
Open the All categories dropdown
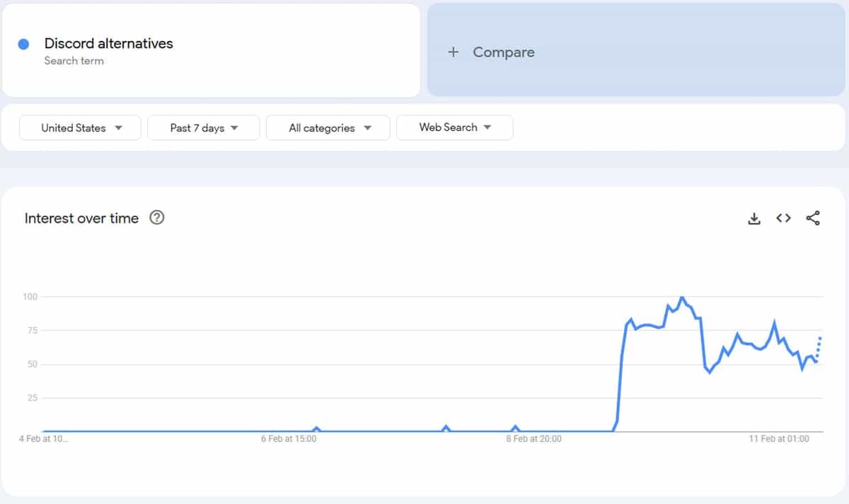click(328, 128)
